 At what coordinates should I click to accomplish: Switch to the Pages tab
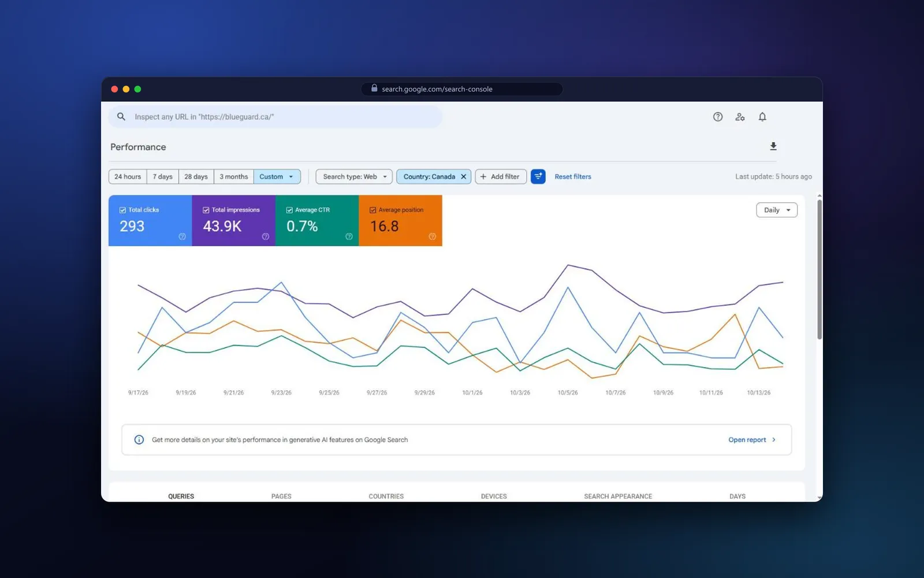[x=281, y=496]
